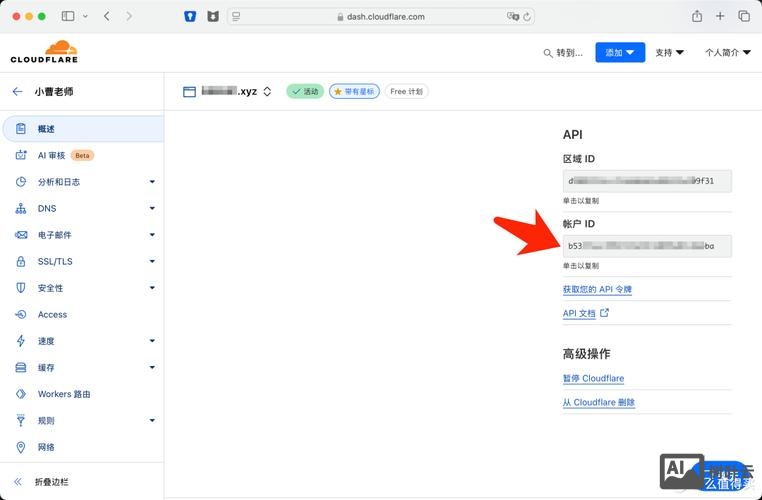Click the Cloudflare logo
The image size is (762, 500).
coord(44,52)
